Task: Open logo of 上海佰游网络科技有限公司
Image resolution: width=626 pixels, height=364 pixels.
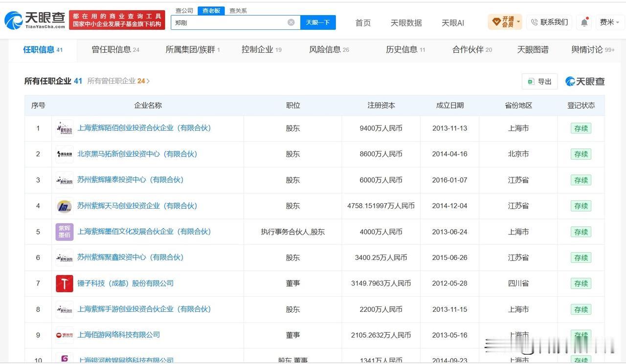Action: (x=65, y=335)
